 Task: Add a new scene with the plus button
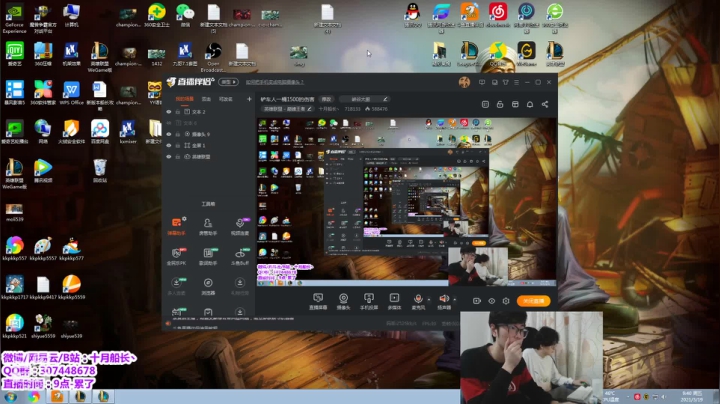[249, 99]
